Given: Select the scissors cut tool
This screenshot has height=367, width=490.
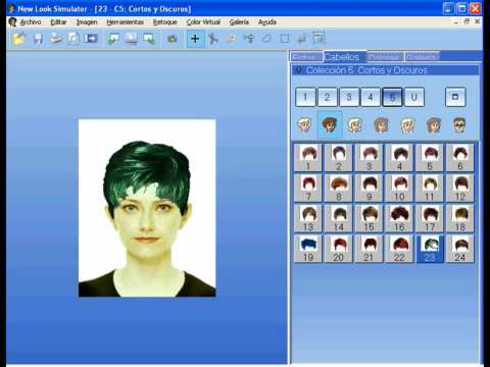Looking at the screenshot, I should pyautogui.click(x=213, y=39).
